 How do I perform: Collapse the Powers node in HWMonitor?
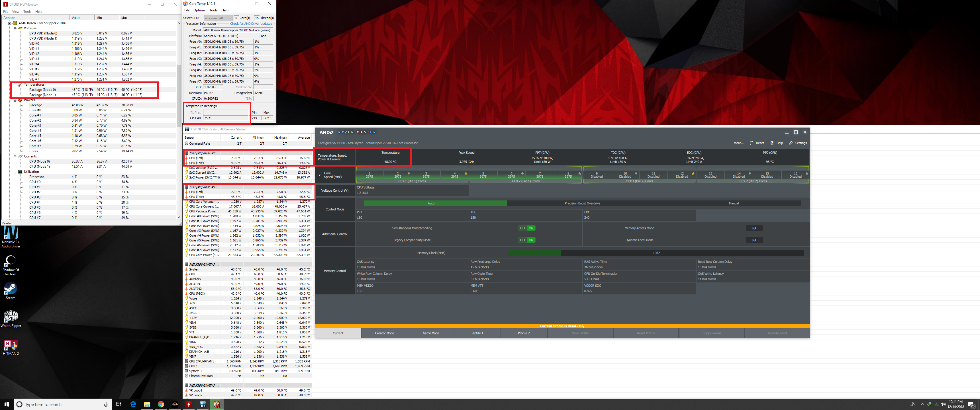tap(15, 100)
